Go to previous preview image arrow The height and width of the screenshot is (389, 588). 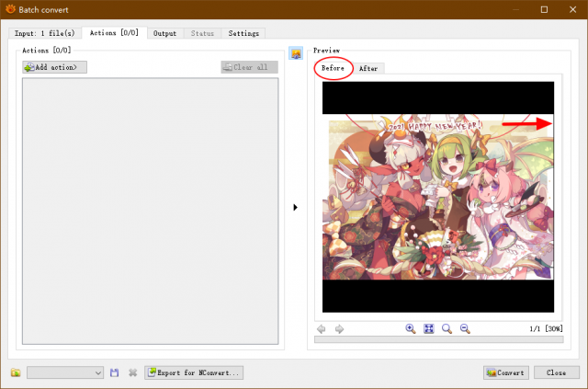(321, 329)
